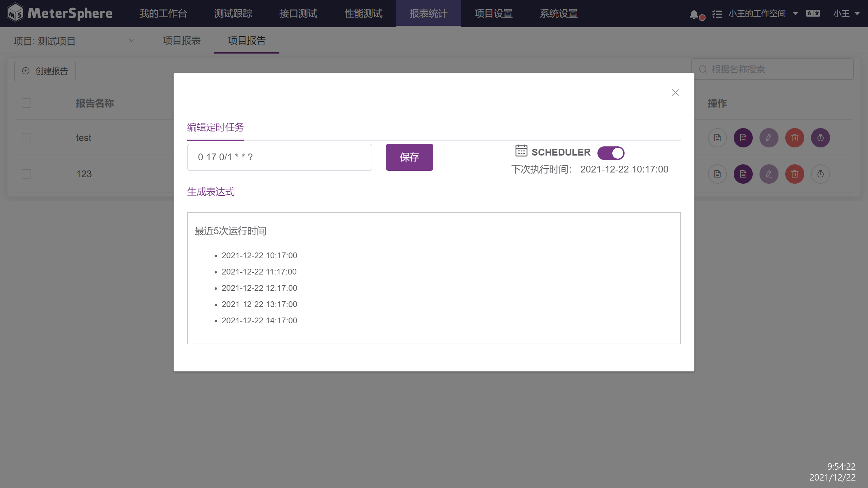Click the 创建报告 button
The width and height of the screenshot is (868, 488).
point(45,71)
